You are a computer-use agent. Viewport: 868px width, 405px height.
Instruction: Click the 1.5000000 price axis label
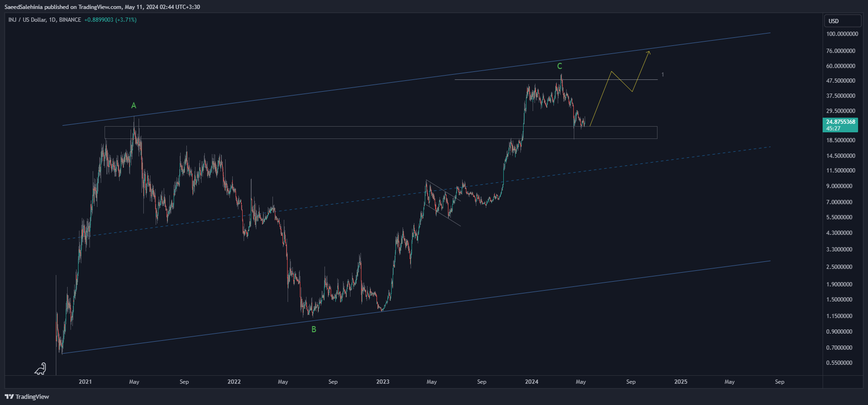(839, 300)
